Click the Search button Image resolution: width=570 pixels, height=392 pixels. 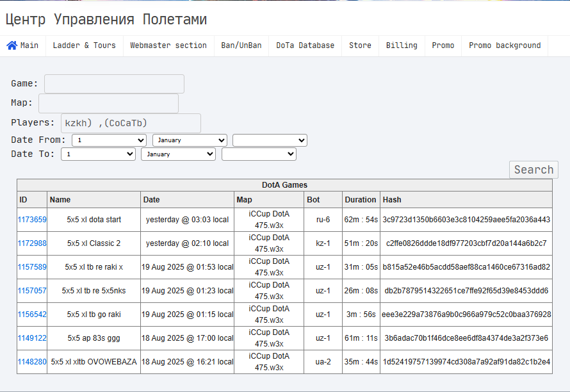(533, 170)
